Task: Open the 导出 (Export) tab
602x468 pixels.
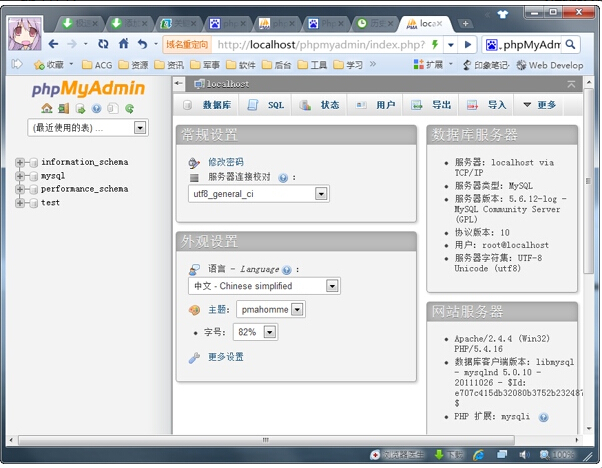Action: click(x=430, y=105)
